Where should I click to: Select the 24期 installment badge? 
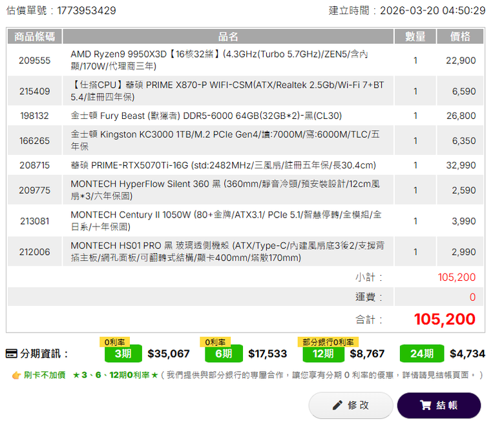click(422, 354)
